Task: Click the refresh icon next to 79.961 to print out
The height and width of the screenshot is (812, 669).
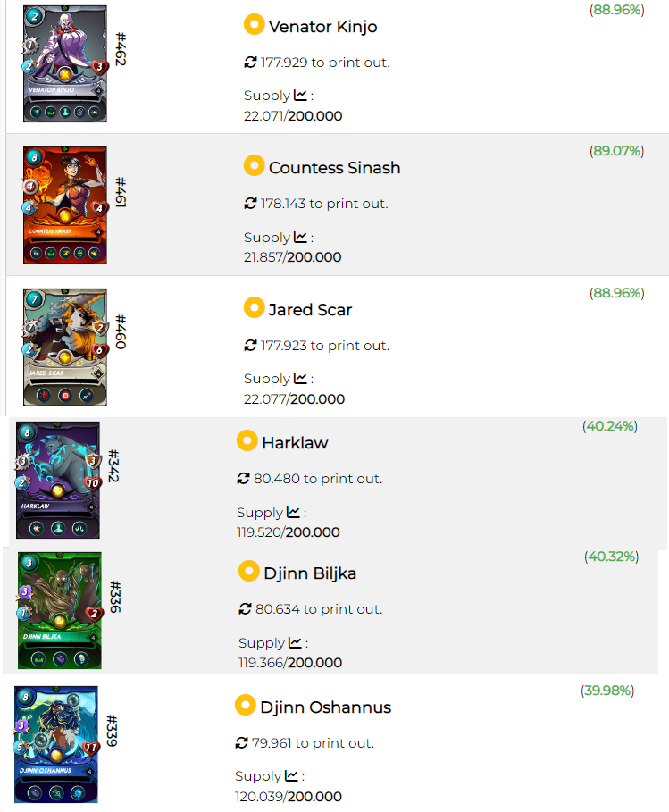Action: click(241, 743)
